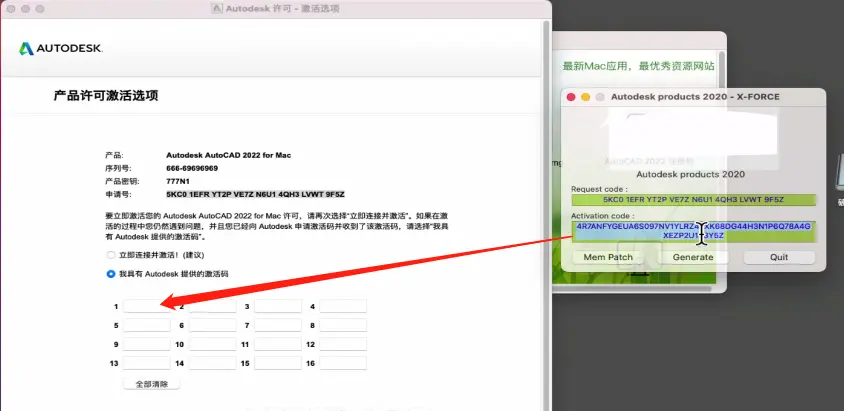
Task: Click the Mem Patch button in X-FORCE window
Action: coord(608,257)
